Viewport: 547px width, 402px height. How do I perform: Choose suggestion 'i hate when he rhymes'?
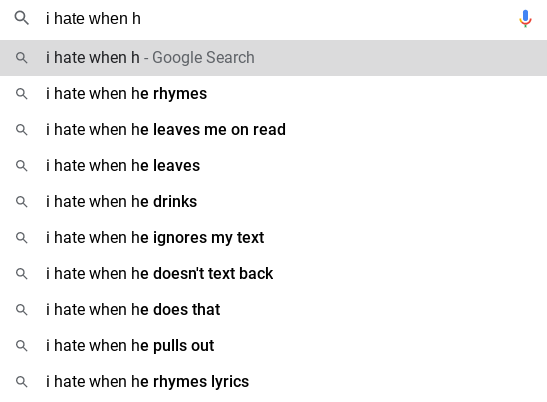[274, 94]
